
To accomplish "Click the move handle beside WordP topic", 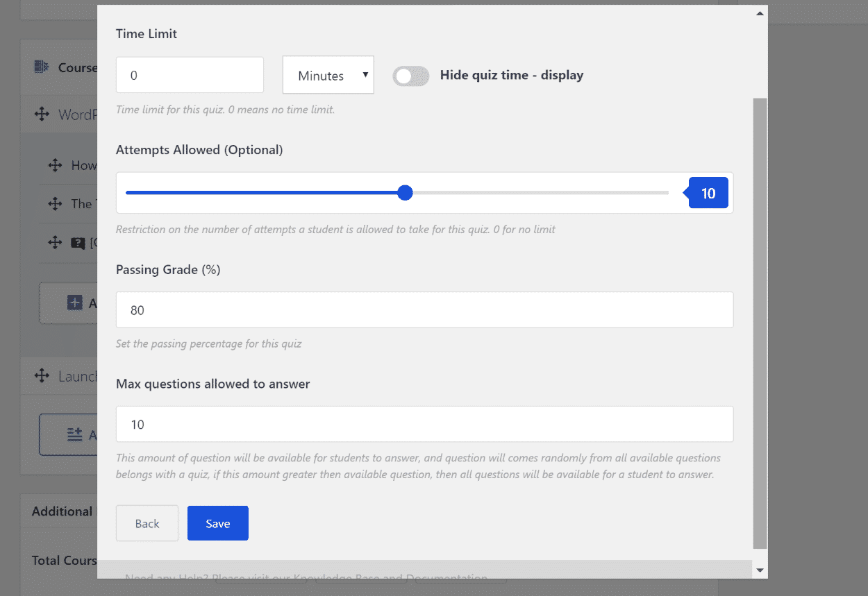I will (42, 114).
